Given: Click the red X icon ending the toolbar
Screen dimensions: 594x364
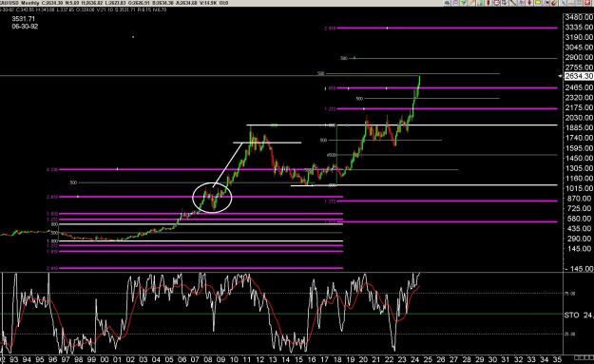Looking at the screenshot, I should (x=586, y=3).
